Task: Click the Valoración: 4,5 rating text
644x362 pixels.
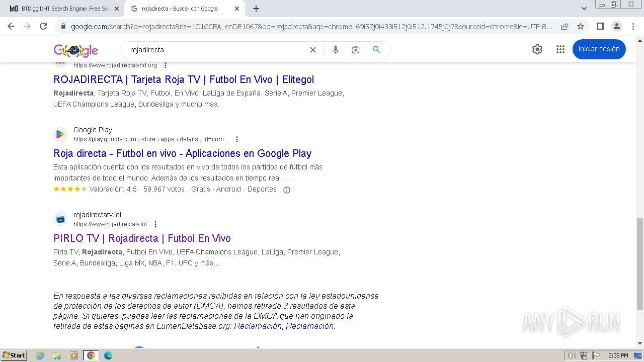Action: (113, 189)
